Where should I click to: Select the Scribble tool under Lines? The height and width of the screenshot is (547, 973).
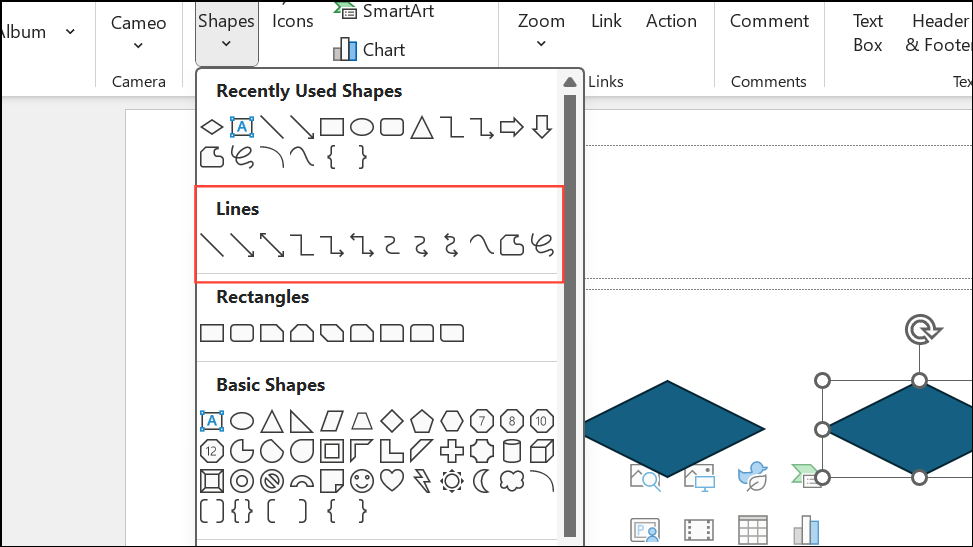[542, 245]
